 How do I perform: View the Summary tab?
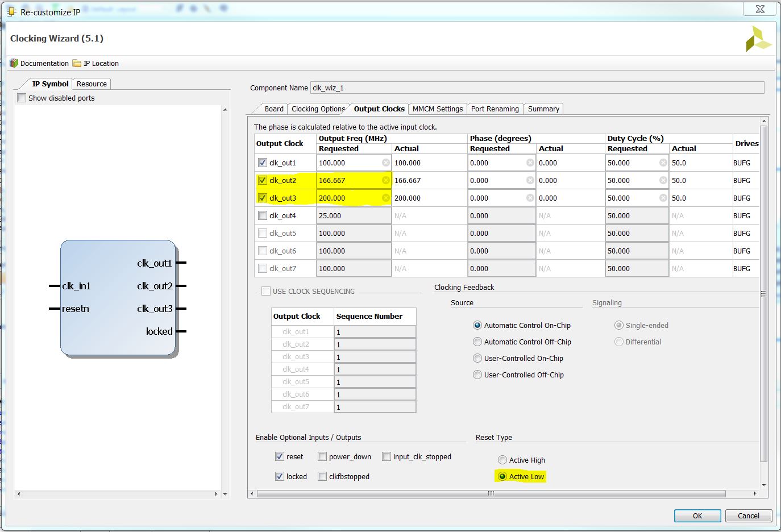(x=543, y=109)
